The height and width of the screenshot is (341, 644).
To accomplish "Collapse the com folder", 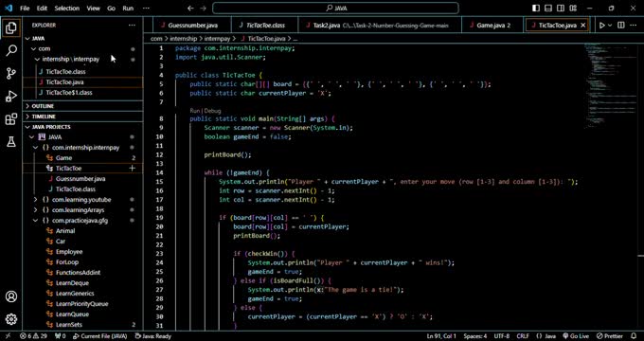I will [x=34, y=48].
